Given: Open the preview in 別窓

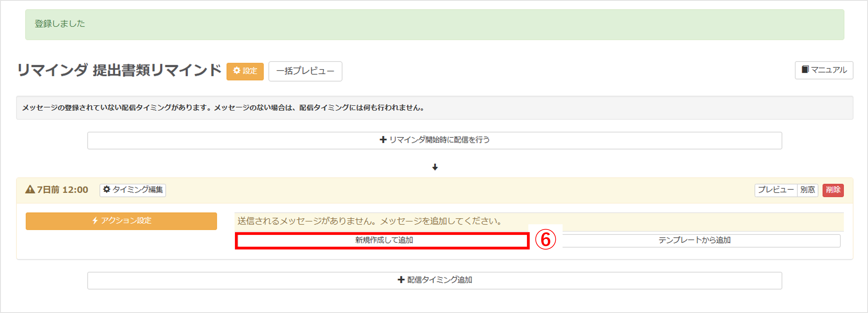Looking at the screenshot, I should pyautogui.click(x=807, y=190).
